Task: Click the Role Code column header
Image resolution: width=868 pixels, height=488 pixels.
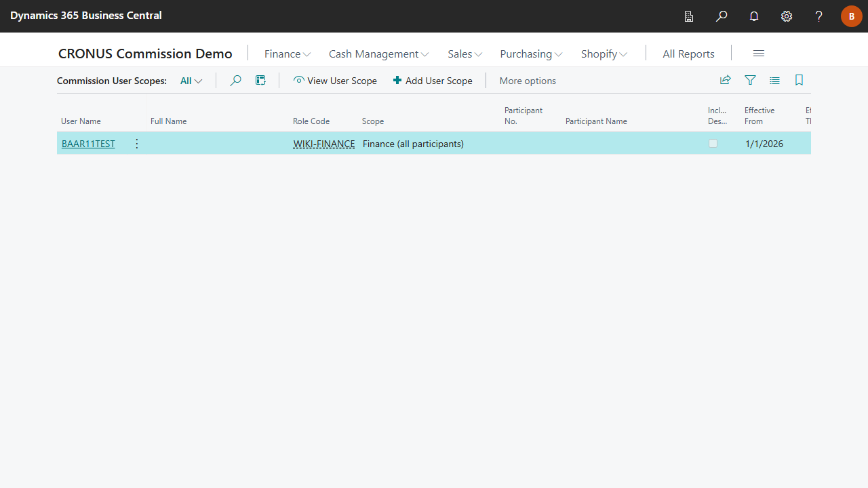Action: (x=311, y=121)
